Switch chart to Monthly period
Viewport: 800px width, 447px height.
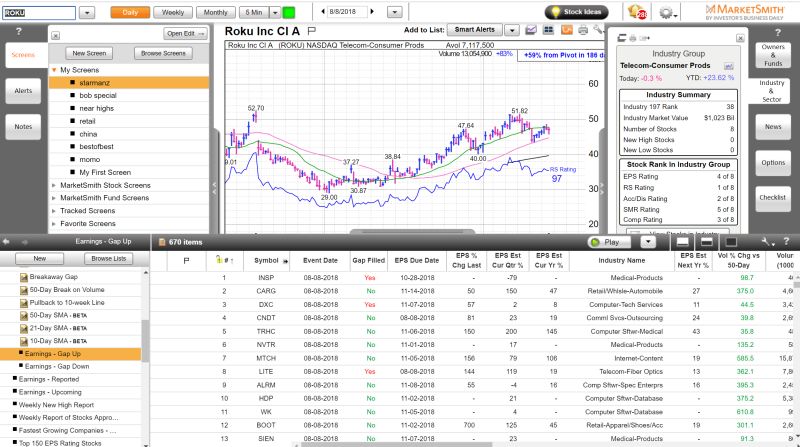216,12
